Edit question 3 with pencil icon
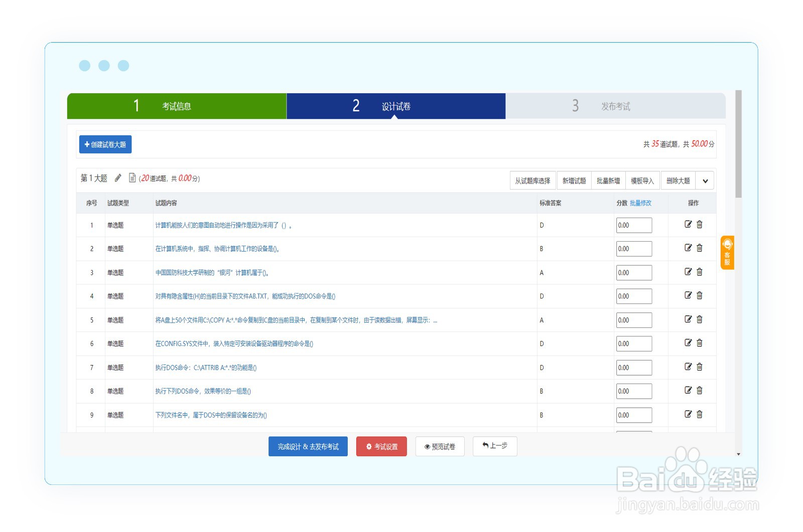Screen dimensions: 803x532 click(x=688, y=272)
